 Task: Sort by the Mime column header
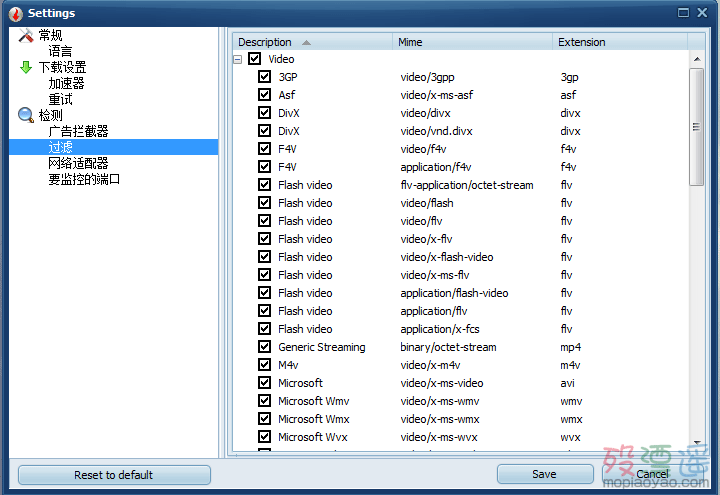coord(472,42)
